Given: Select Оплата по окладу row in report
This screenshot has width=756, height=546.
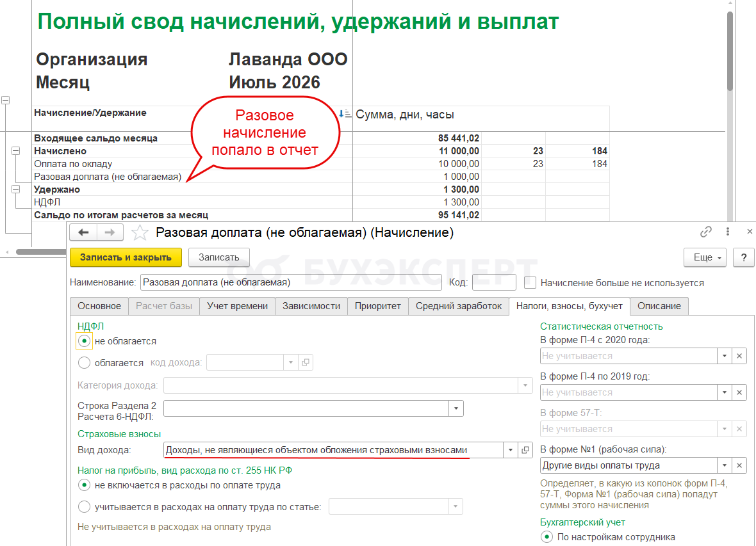Looking at the screenshot, I should 320,164.
